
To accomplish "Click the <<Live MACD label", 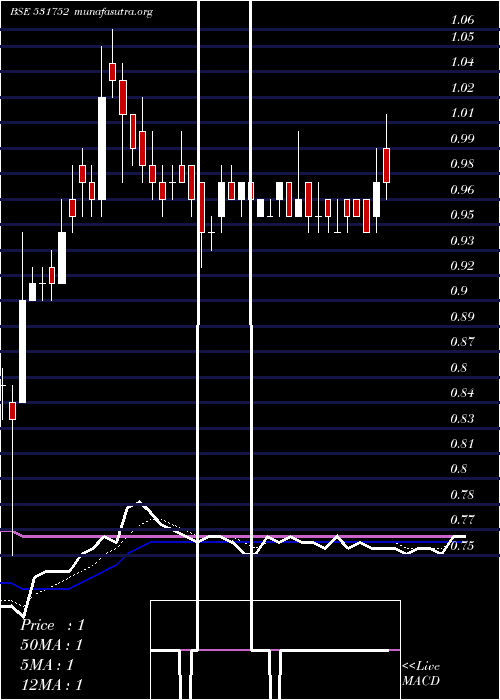I will click(421, 673).
